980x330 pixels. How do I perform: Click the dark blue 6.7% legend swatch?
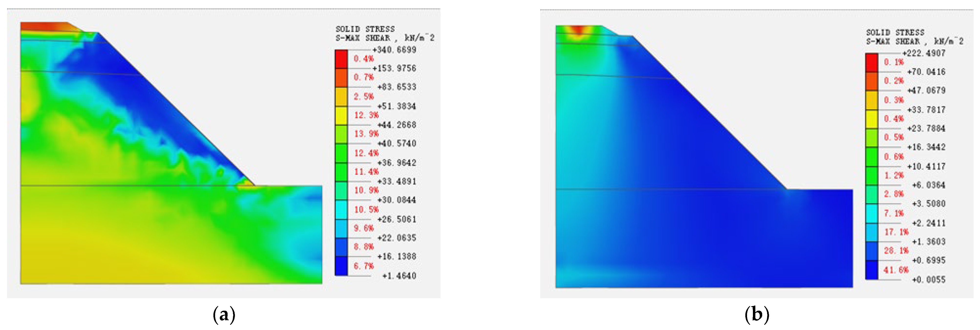tap(341, 266)
